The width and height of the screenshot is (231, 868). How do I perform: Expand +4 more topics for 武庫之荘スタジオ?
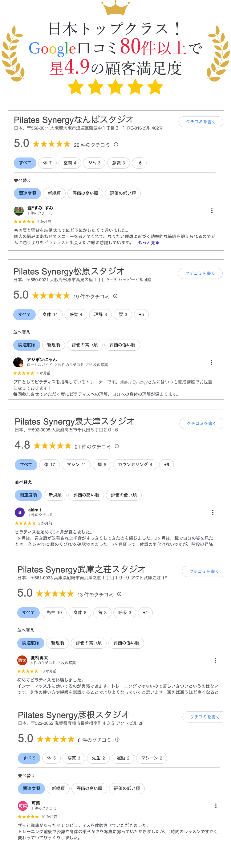pos(145,613)
